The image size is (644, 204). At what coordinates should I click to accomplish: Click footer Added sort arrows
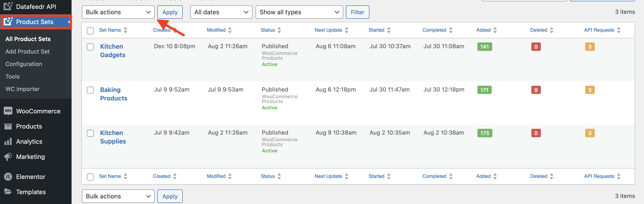pyautogui.click(x=495, y=176)
